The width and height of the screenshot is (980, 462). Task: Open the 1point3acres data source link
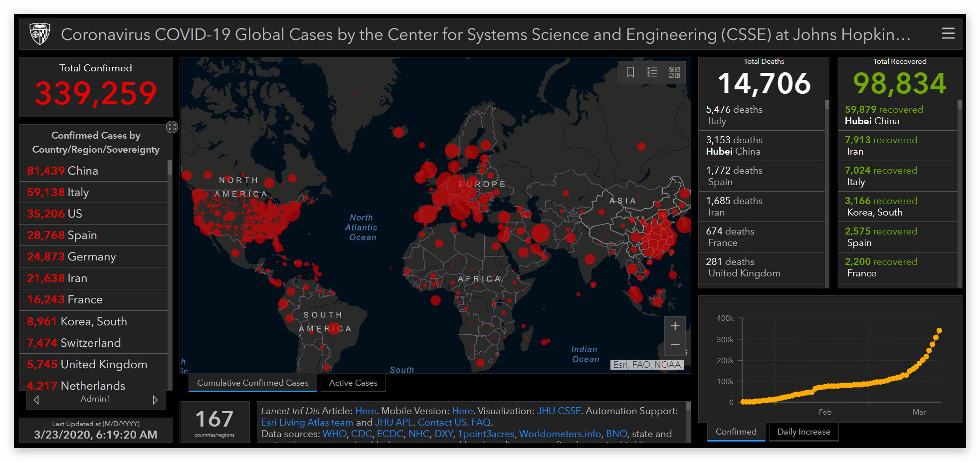486,434
